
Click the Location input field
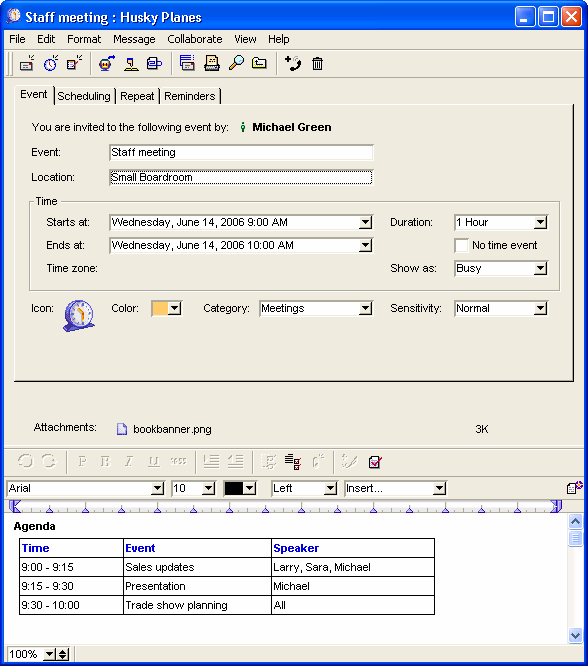[241, 178]
